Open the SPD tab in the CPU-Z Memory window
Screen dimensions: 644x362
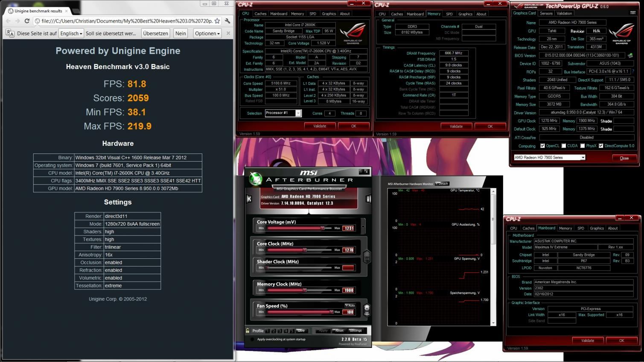pyautogui.click(x=449, y=14)
